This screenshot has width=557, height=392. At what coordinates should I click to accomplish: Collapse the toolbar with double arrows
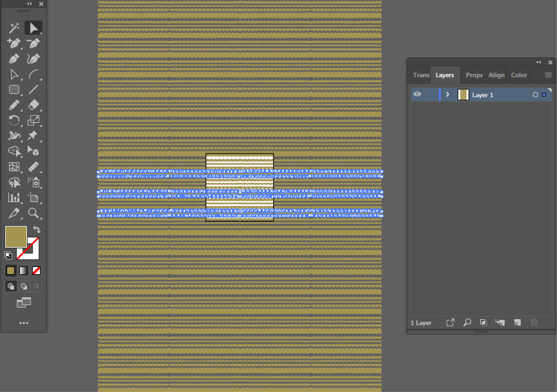(x=29, y=4)
